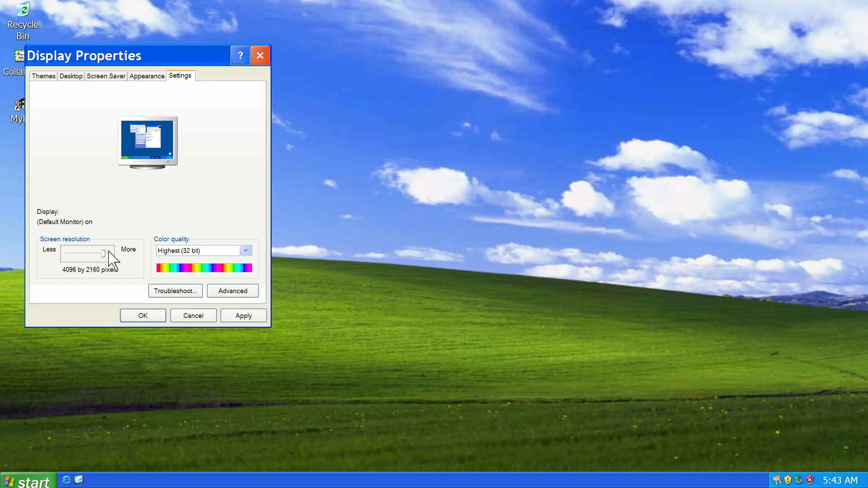868x488 pixels.
Task: Launch Internet Explorer from quick launch
Action: (66, 480)
